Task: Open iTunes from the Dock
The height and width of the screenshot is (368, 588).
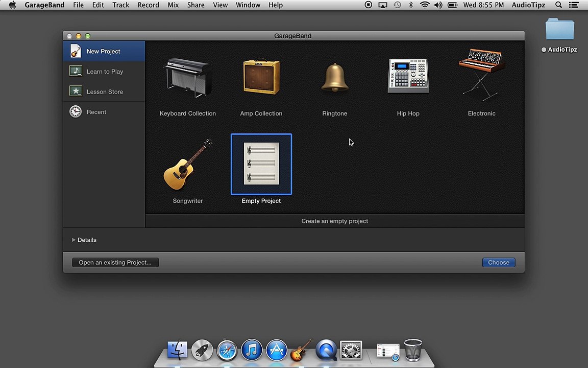Action: pos(252,350)
